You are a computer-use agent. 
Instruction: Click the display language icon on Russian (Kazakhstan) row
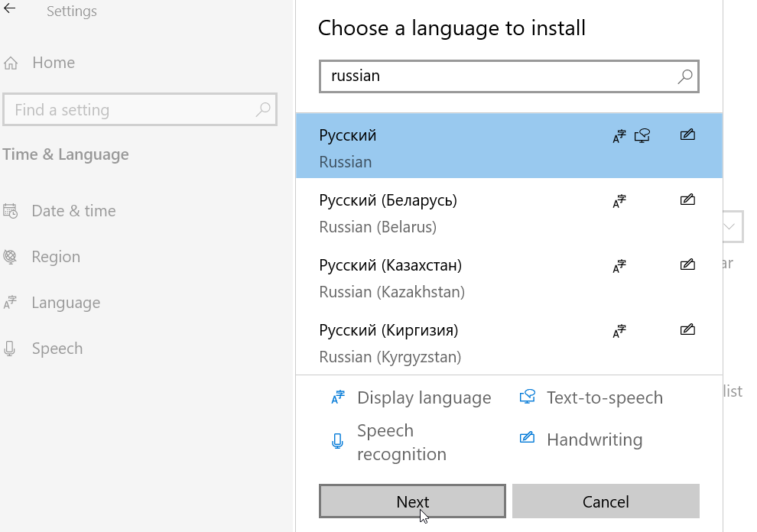619,267
